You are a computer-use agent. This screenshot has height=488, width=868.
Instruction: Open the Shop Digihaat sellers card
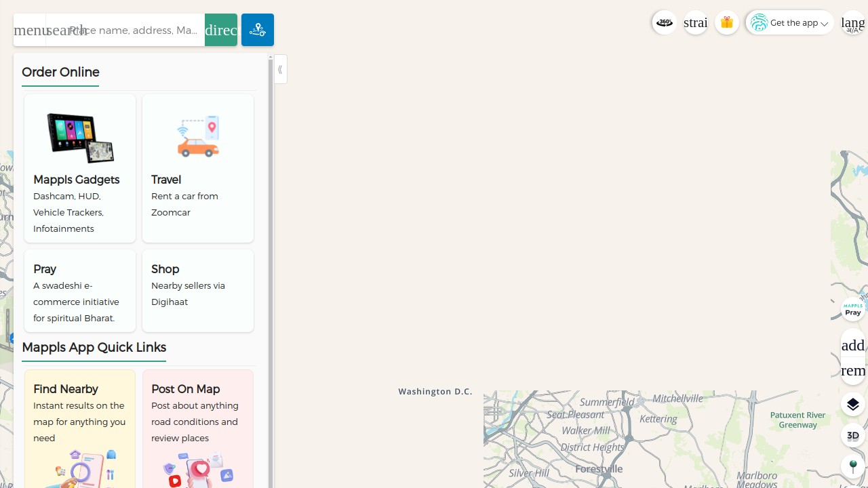[x=198, y=291]
